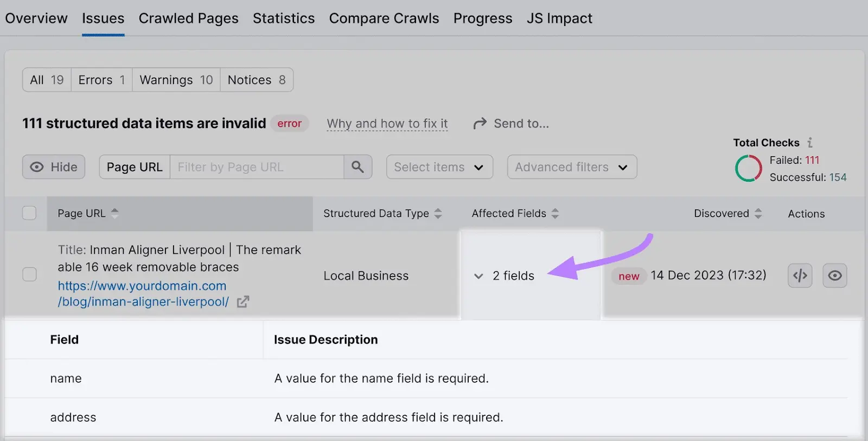868x441 pixels.
Task: Check the select-all checkbox in table header
Action: (x=29, y=213)
